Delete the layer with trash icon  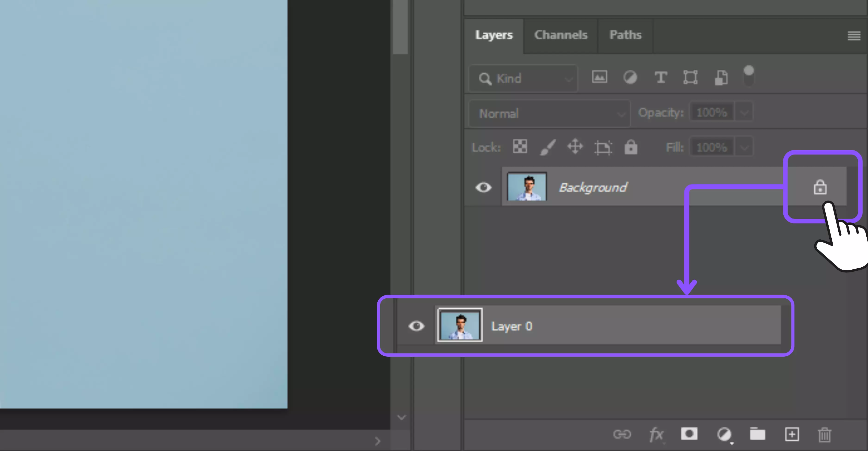(x=824, y=435)
